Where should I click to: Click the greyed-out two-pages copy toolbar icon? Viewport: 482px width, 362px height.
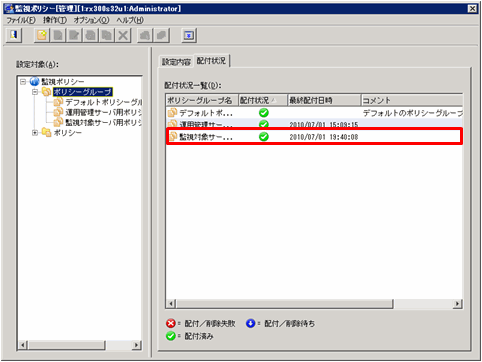[x=107, y=35]
